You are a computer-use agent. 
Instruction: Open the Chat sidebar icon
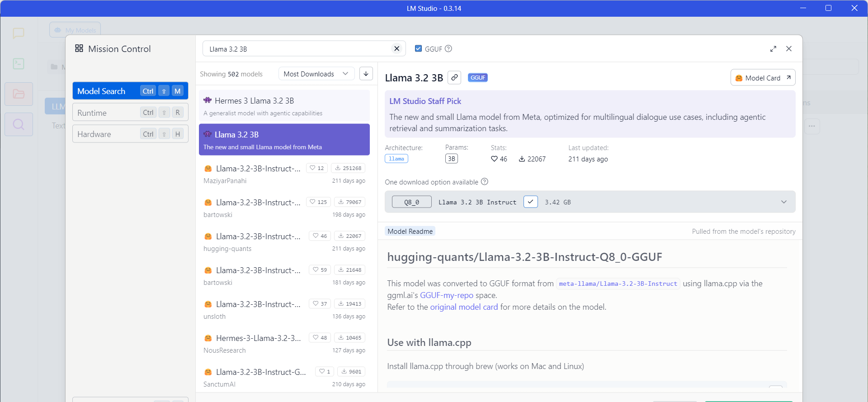pos(19,33)
